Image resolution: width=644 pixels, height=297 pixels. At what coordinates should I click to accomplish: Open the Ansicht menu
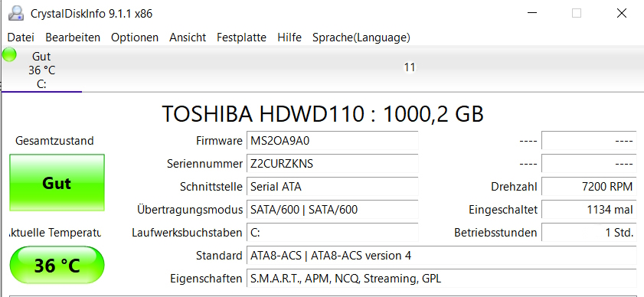click(x=188, y=38)
